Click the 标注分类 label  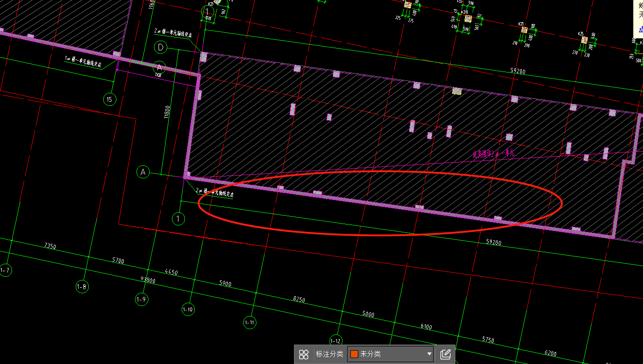(x=330, y=354)
